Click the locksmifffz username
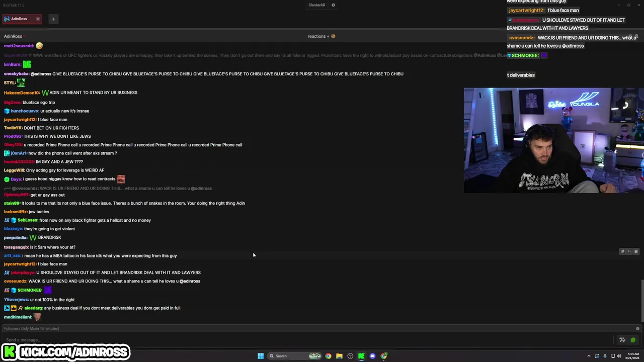 [x=16, y=212]
